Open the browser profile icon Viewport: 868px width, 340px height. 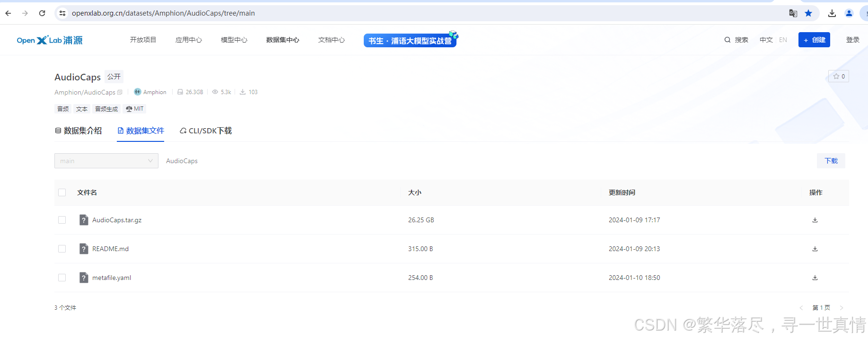pos(849,13)
